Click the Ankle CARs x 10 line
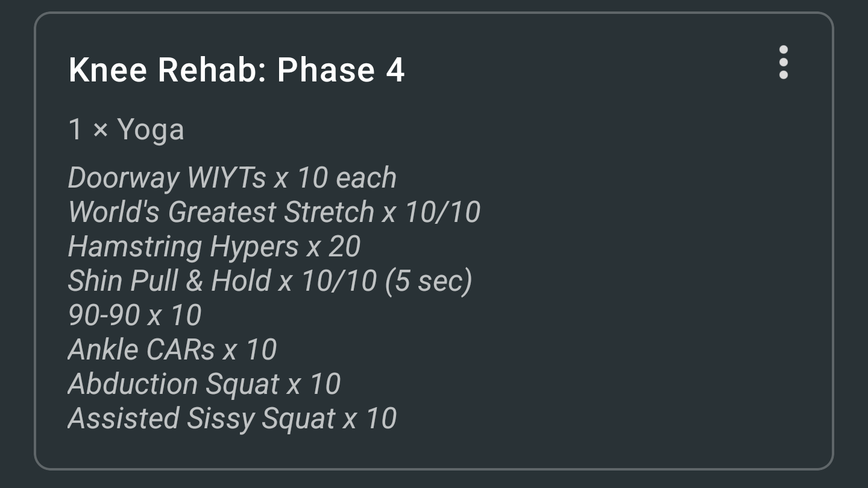Viewport: 868px width, 488px height. pyautogui.click(x=172, y=350)
